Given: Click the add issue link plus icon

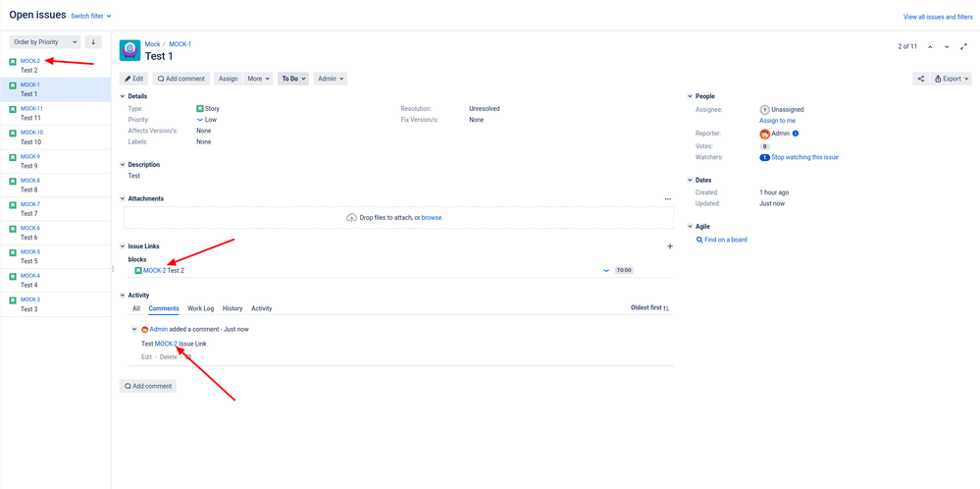Looking at the screenshot, I should pyautogui.click(x=670, y=246).
